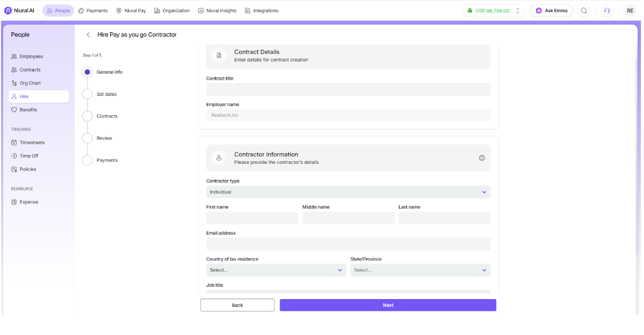Open Timesheets from the sidebar
Screen dimensions: 644x335
pyautogui.click(x=32, y=142)
